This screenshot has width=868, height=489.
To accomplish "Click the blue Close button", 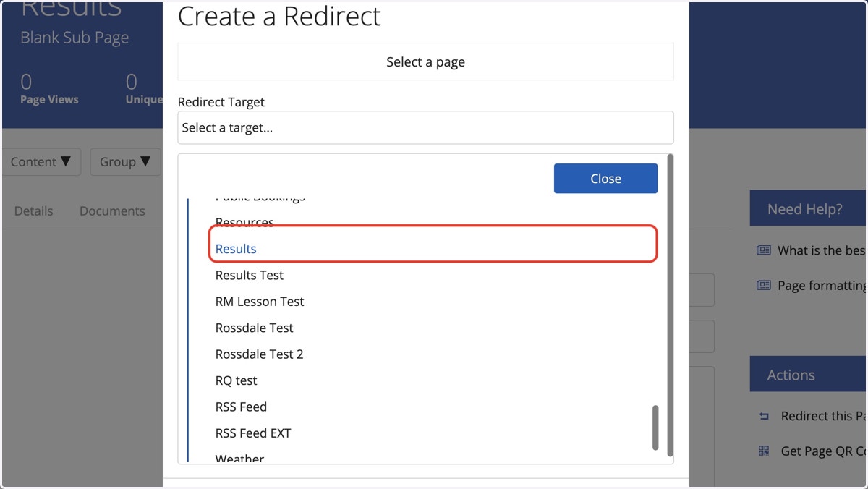I will point(605,178).
